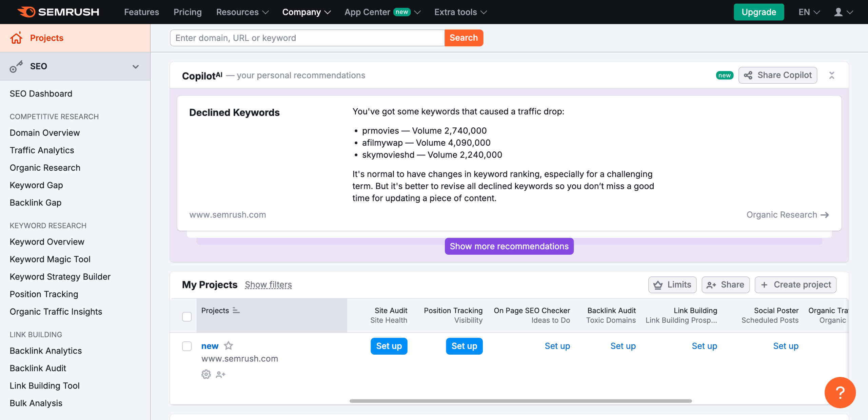Open the EN language dropdown
The height and width of the screenshot is (420, 868).
point(809,12)
